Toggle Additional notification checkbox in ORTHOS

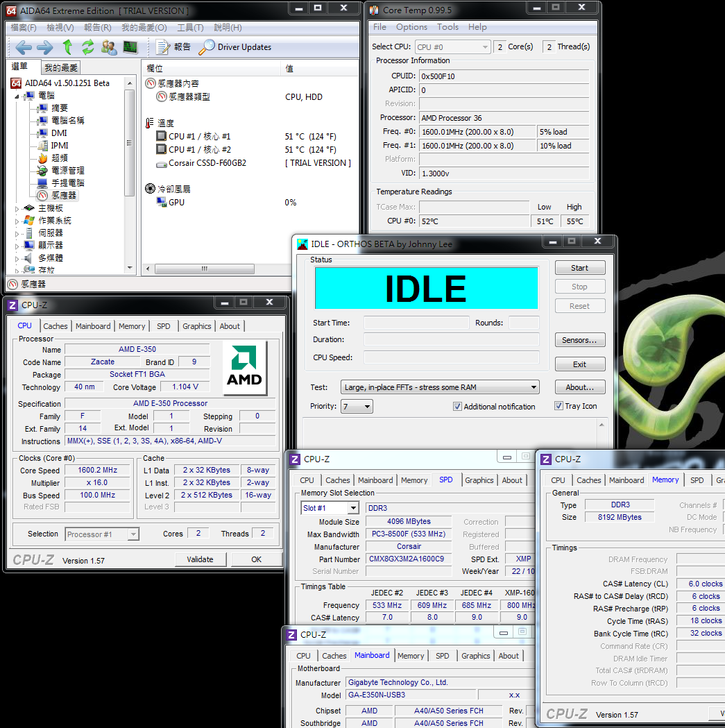[x=458, y=407]
